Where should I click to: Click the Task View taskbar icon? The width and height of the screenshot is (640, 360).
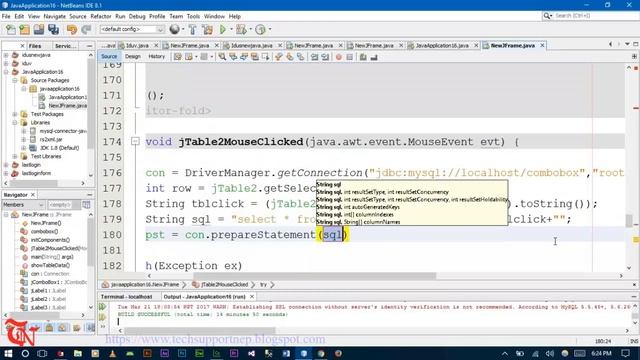click(x=42, y=353)
